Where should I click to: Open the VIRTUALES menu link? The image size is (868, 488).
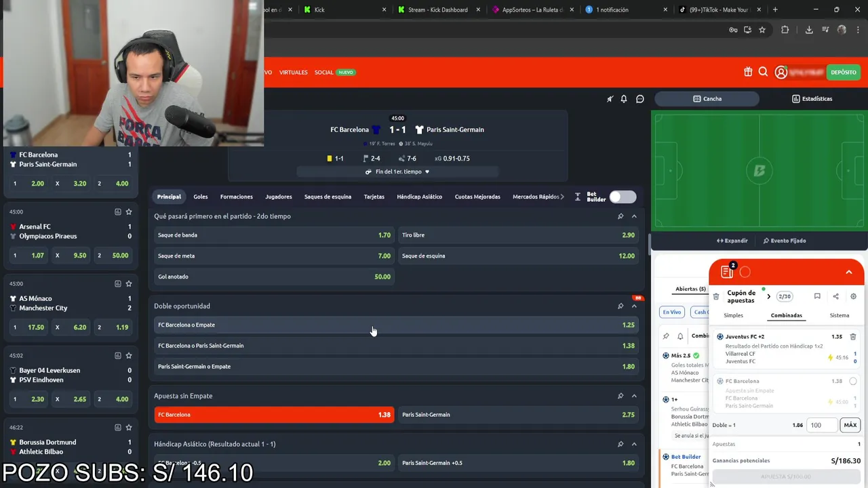click(x=294, y=73)
